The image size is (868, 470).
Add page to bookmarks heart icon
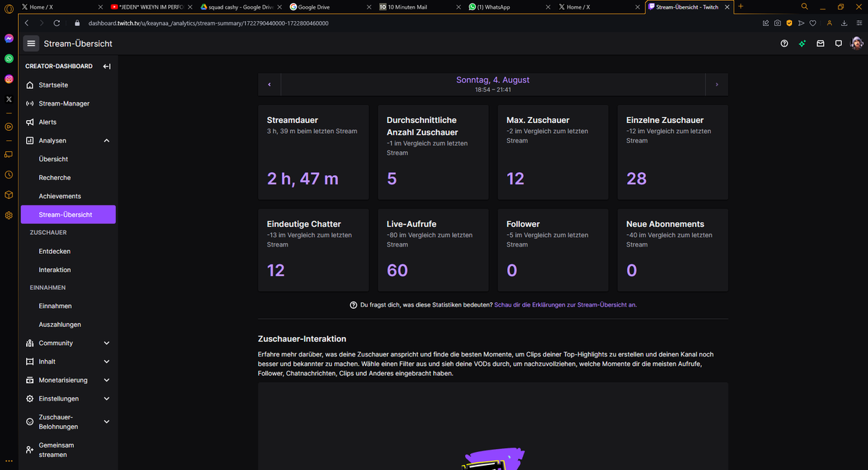pyautogui.click(x=812, y=23)
